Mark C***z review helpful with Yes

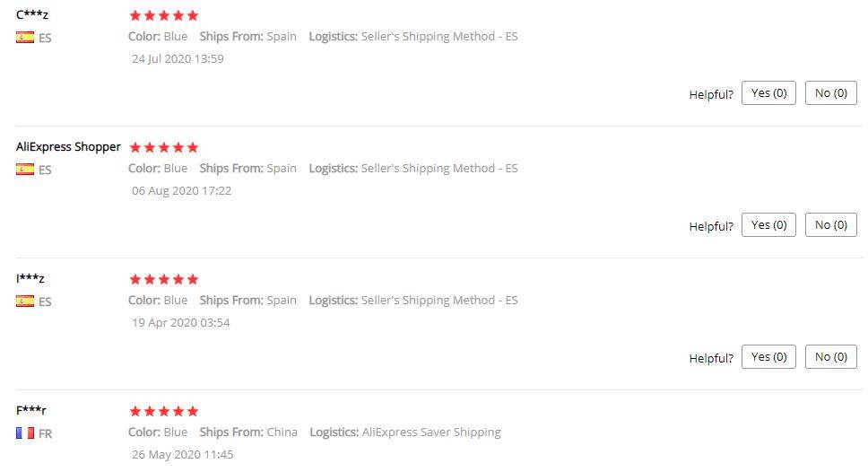[x=768, y=93]
